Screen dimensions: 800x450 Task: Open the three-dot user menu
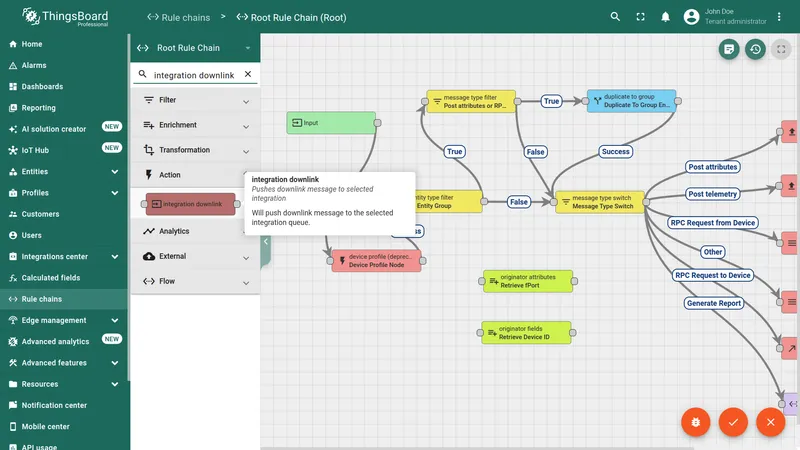pos(779,17)
